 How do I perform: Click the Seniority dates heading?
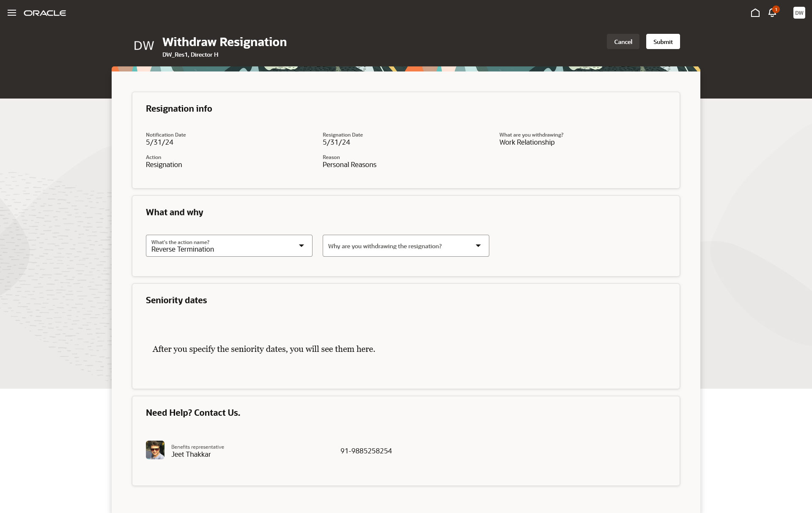pyautogui.click(x=176, y=300)
